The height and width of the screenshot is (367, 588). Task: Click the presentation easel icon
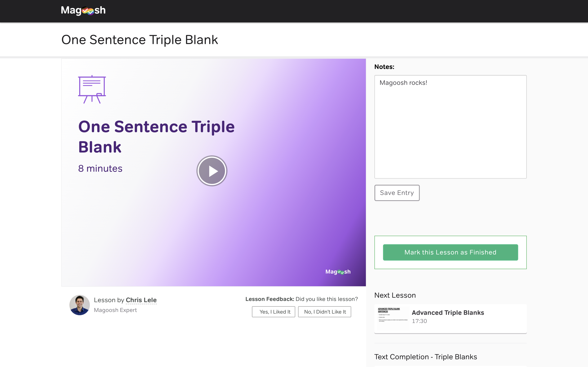[92, 89]
